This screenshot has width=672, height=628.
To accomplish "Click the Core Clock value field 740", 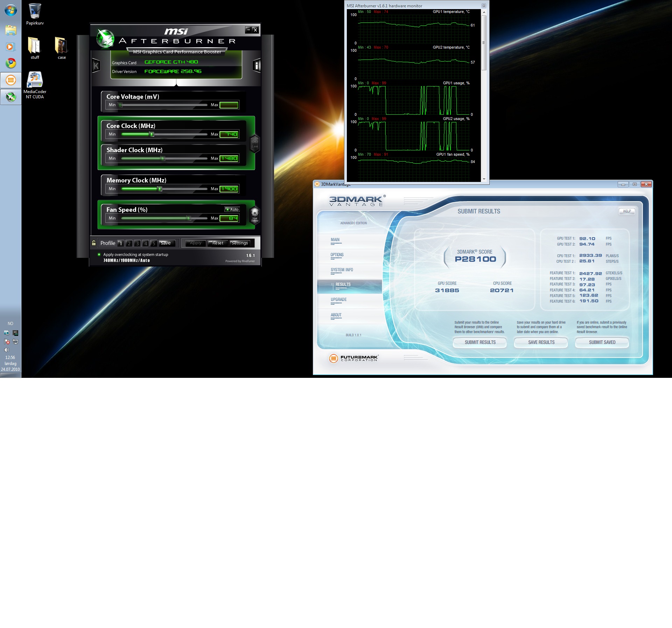I will point(229,134).
